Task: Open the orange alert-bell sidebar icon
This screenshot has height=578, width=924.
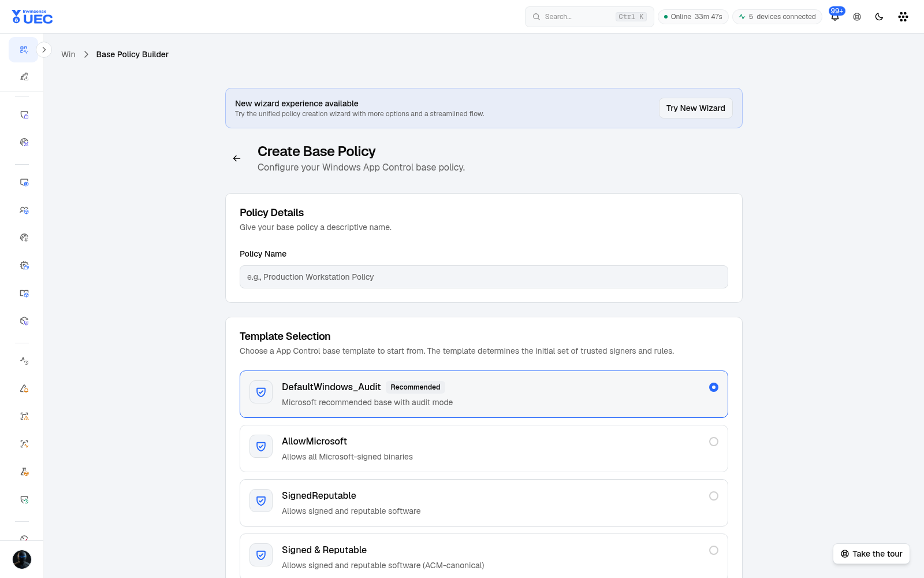Action: click(x=24, y=388)
